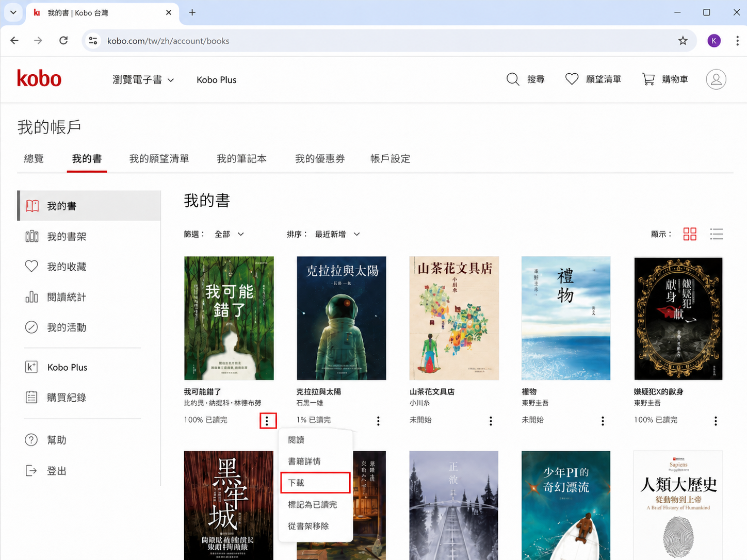Open a new browser tab
Screen dimensions: 747x560
[x=192, y=12]
